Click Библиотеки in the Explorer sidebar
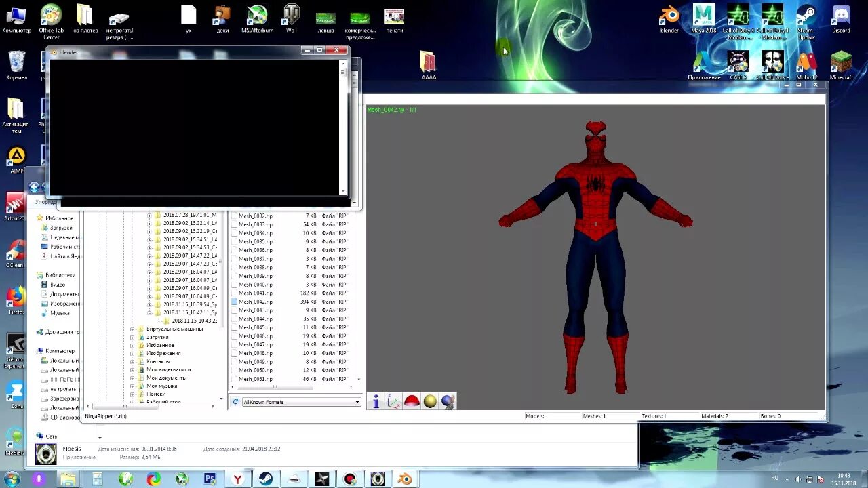The width and height of the screenshot is (868, 488). tap(60, 275)
